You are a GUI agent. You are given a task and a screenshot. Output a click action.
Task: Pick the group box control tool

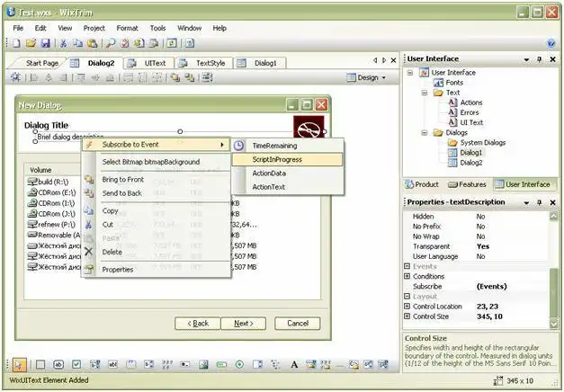pyautogui.click(x=40, y=364)
